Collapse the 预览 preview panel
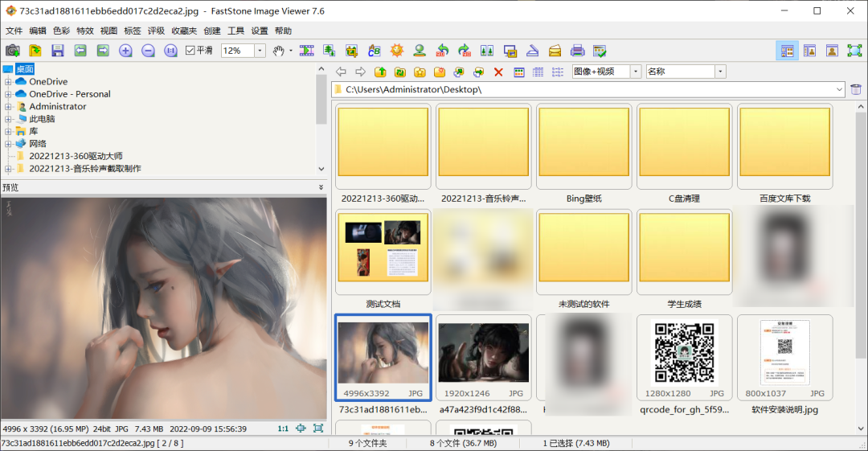 pos(321,187)
